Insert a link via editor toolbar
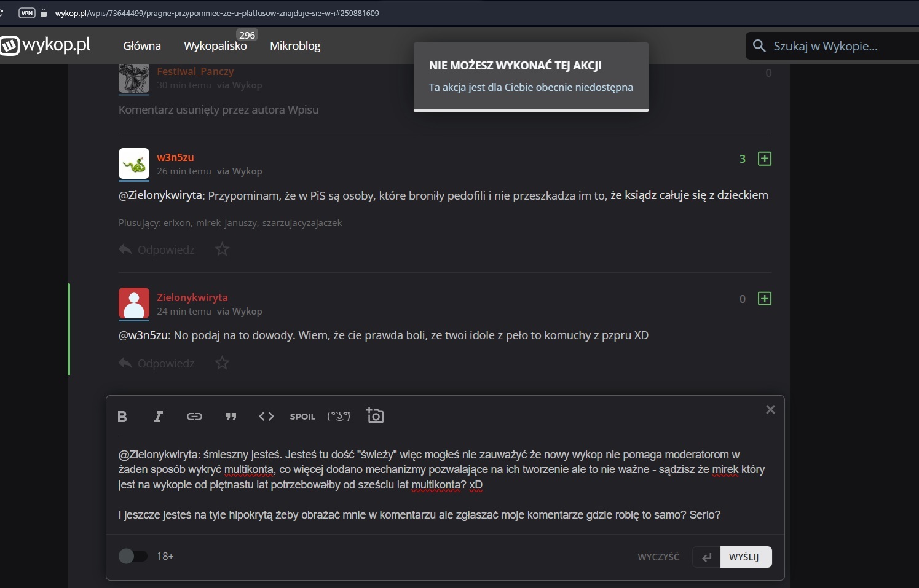This screenshot has width=919, height=588. click(194, 417)
